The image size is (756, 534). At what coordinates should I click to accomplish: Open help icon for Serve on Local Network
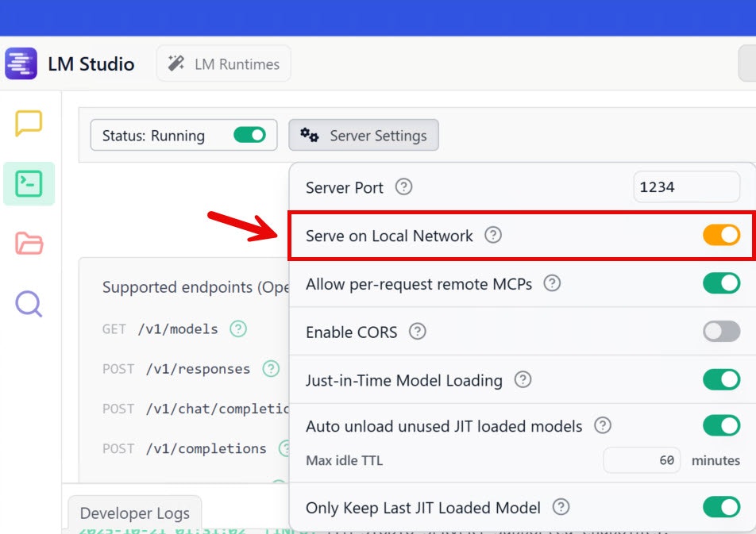[x=493, y=235]
